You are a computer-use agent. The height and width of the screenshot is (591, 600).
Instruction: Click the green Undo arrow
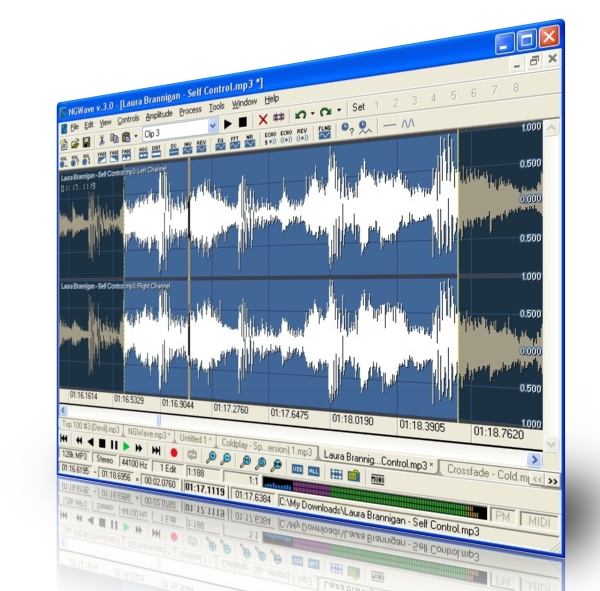click(x=301, y=114)
